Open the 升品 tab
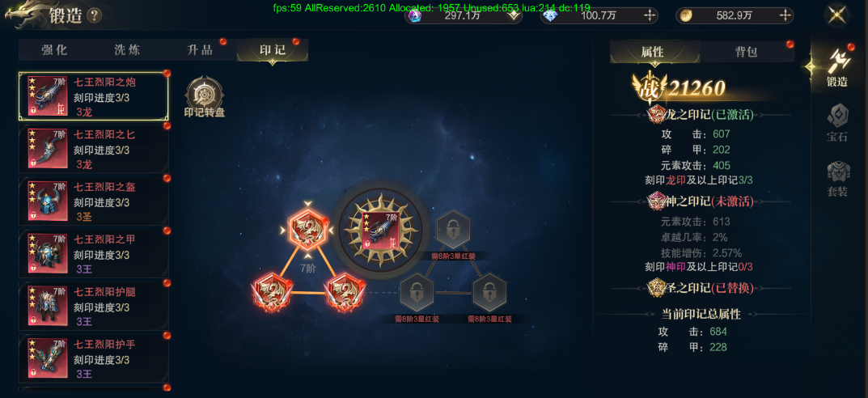Screen dimensions: 868x398 [x=200, y=50]
